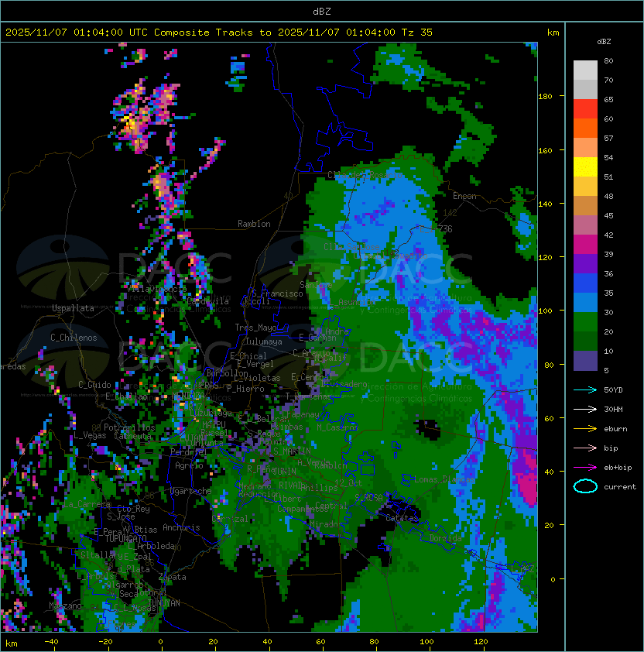Select the light blue swatch in dBZ scale
Screen dimensions: 644x652
tap(585, 302)
